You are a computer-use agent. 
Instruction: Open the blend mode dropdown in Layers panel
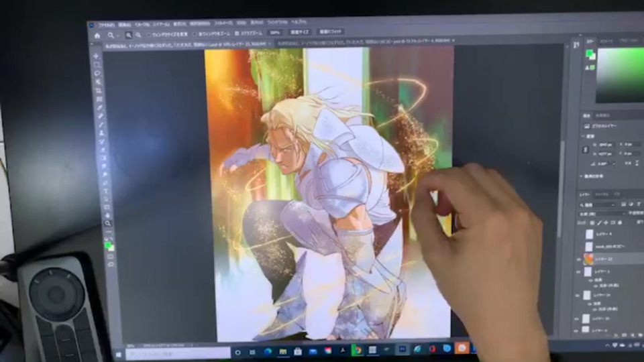(x=602, y=213)
